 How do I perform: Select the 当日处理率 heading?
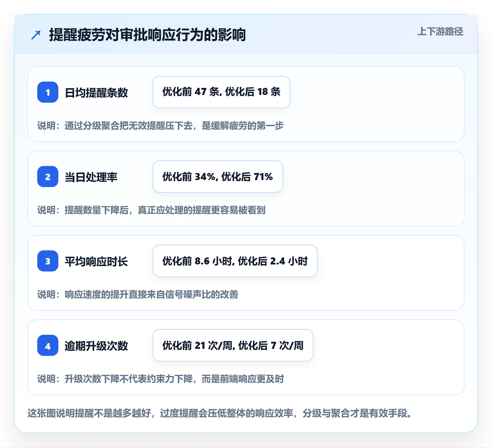pyautogui.click(x=91, y=177)
